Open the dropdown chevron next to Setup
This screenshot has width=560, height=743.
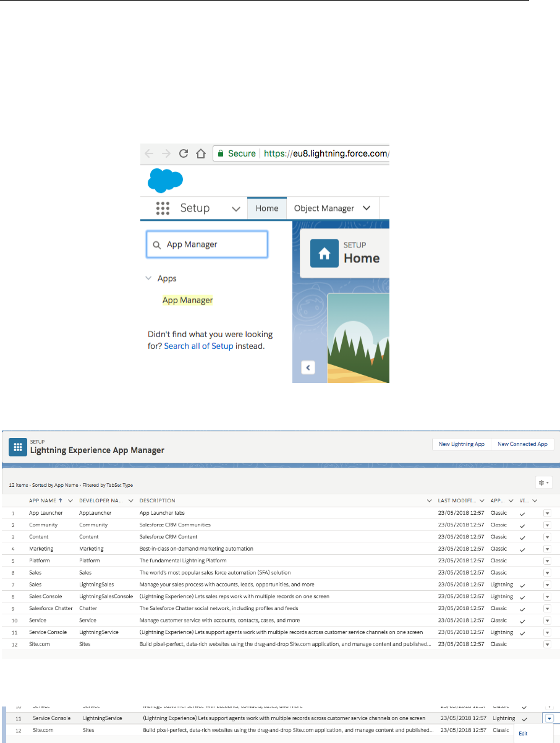(x=235, y=209)
